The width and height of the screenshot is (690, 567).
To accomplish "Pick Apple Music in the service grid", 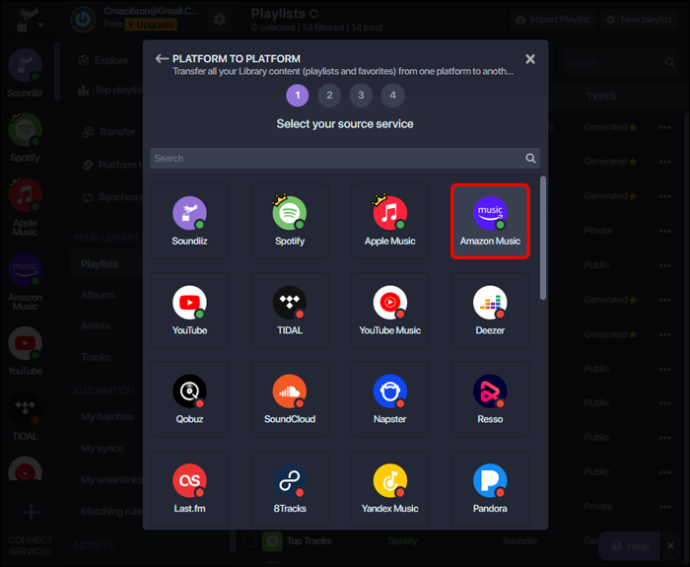I will coord(390,221).
